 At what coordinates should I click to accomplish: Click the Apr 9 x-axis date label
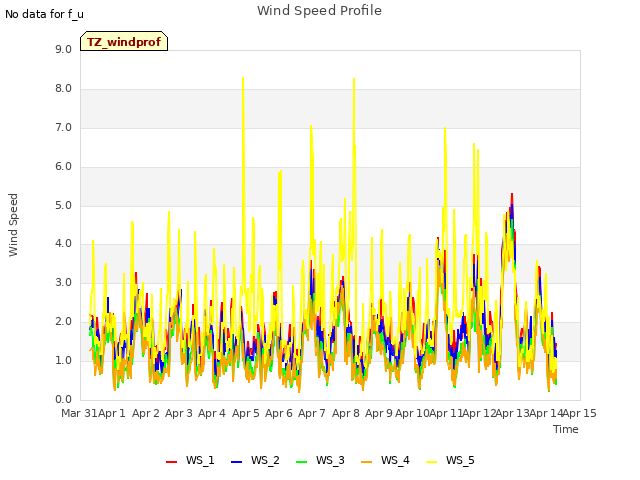click(379, 413)
